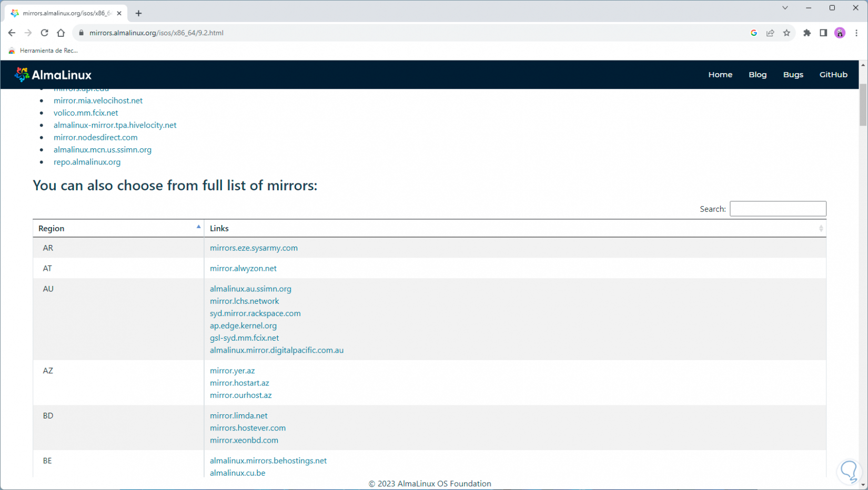Open the Chrome three-dot menu

(x=856, y=33)
